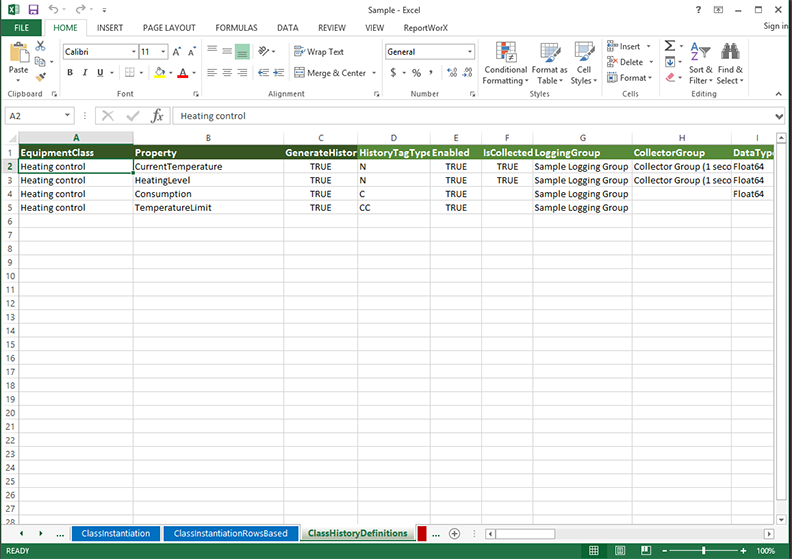Expand the Font name dropdown showing Calibri

pyautogui.click(x=133, y=52)
